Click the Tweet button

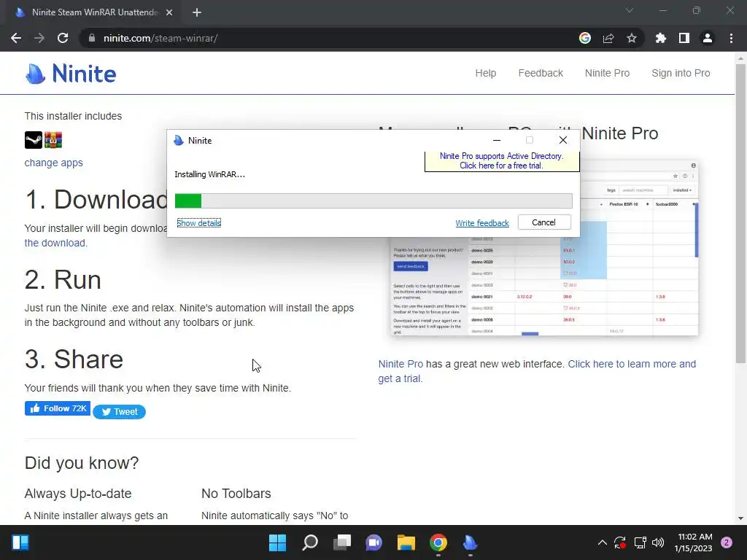[x=119, y=412]
